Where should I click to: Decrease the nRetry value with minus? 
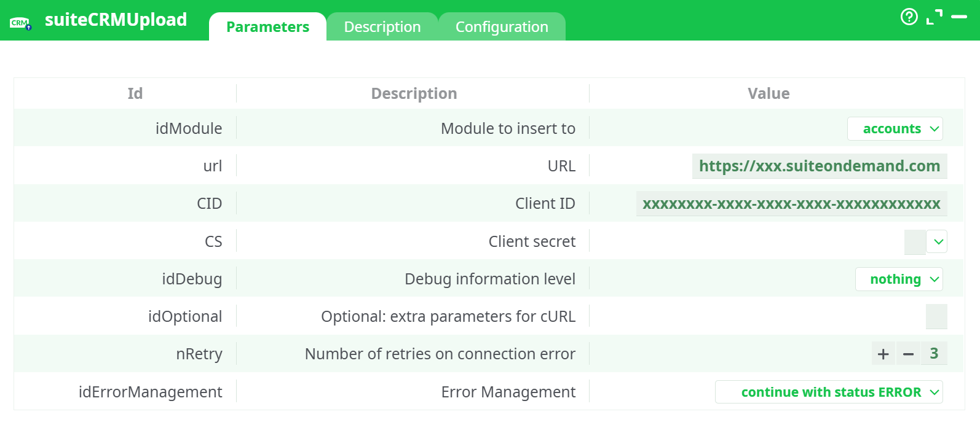(x=908, y=354)
